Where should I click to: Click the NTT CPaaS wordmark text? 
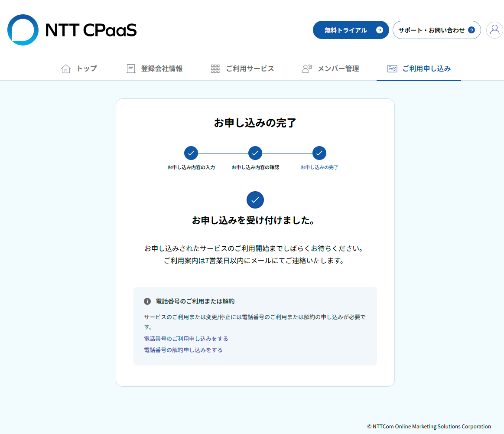[x=91, y=30]
